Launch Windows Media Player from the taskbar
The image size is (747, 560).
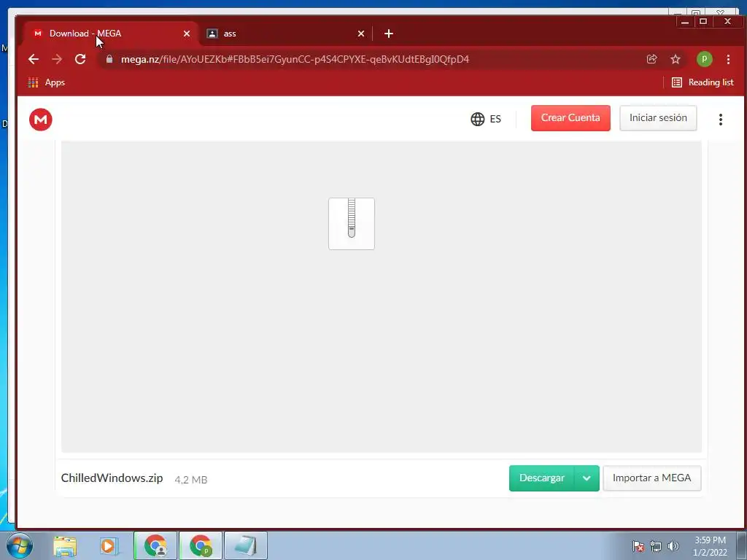(109, 546)
